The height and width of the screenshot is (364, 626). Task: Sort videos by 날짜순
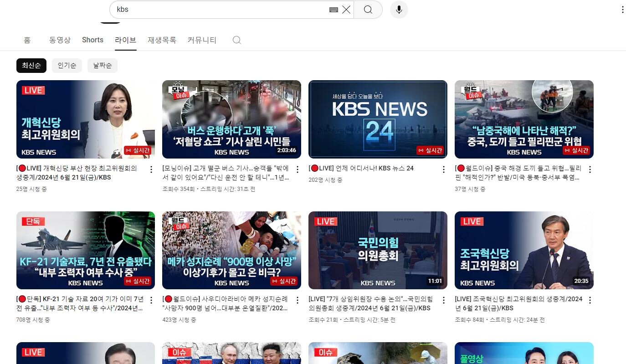(x=103, y=66)
